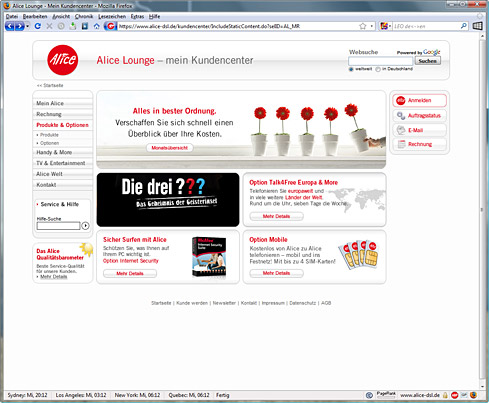Reload the page with the refresh icon

[x=38, y=26]
